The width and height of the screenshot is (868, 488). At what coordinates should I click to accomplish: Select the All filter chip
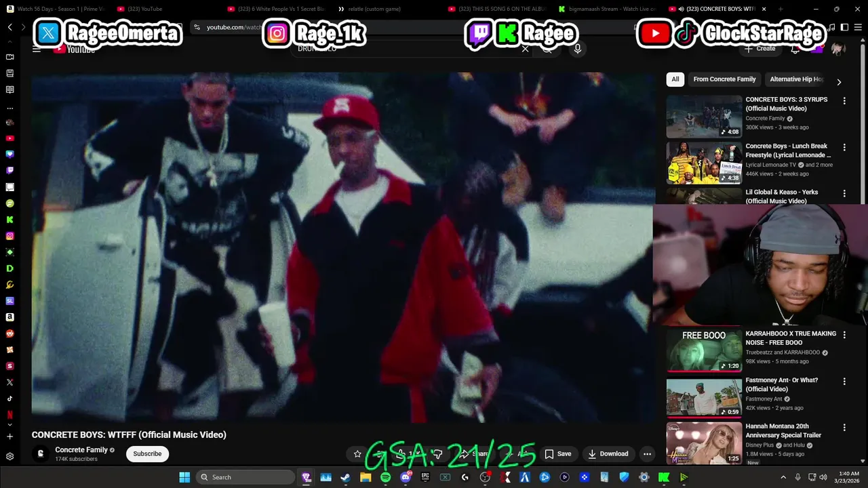pyautogui.click(x=675, y=79)
